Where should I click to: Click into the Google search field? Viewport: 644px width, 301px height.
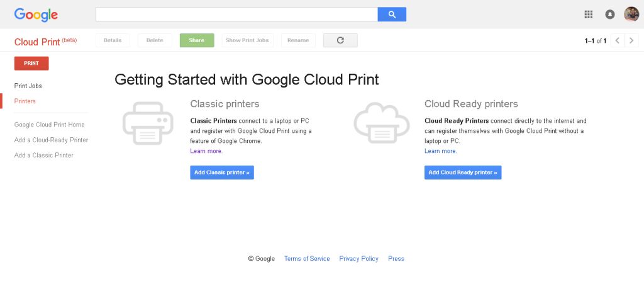(x=236, y=14)
